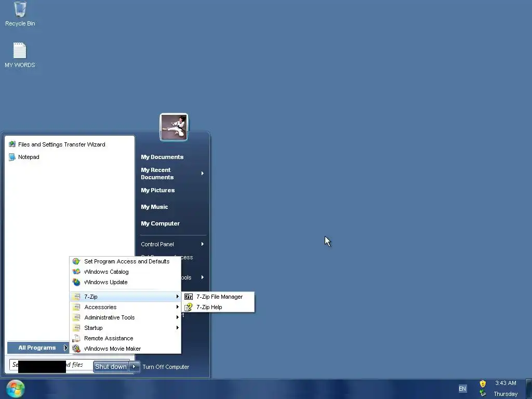This screenshot has height=399, width=532.
Task: Expand the 7-Zip submenu arrow
Action: click(x=177, y=297)
